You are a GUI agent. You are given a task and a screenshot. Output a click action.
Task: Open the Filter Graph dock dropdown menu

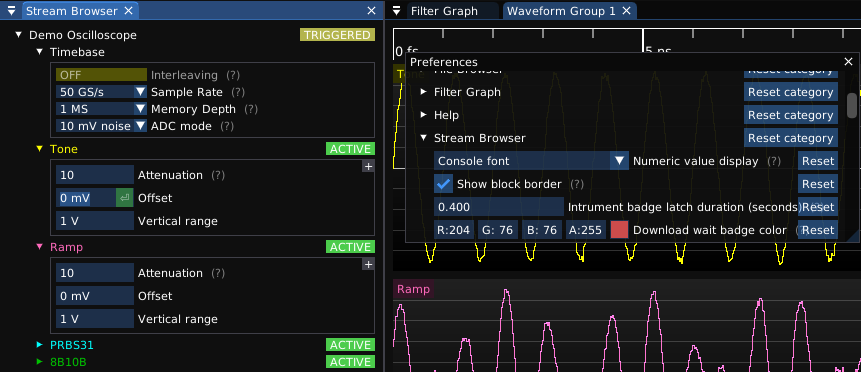tap(397, 11)
